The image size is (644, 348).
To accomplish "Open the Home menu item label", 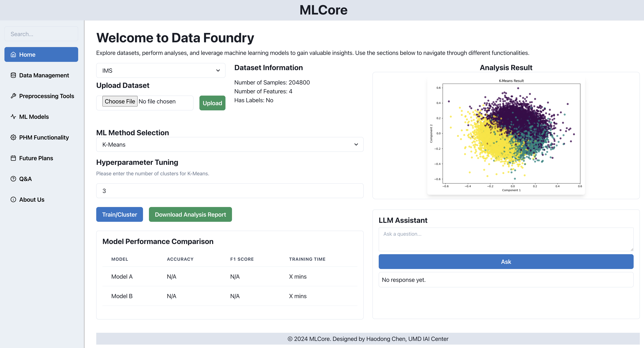I will [27, 54].
